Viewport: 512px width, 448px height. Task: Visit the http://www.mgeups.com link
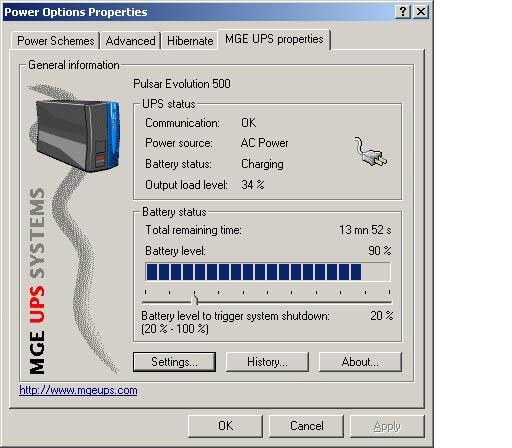coord(78,390)
